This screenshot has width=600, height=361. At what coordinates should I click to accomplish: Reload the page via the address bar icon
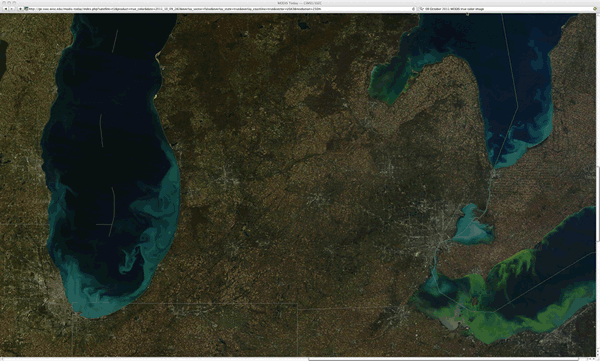413,9
